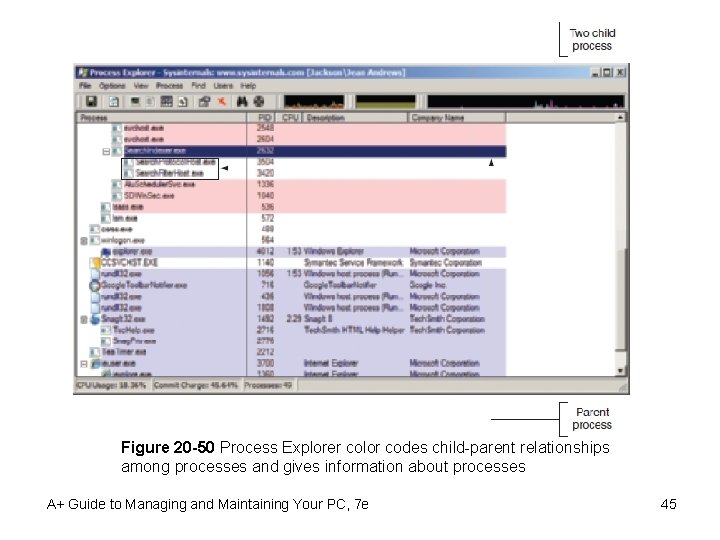
Task: Click the Refresh Now toolbar icon
Action: tap(113, 101)
